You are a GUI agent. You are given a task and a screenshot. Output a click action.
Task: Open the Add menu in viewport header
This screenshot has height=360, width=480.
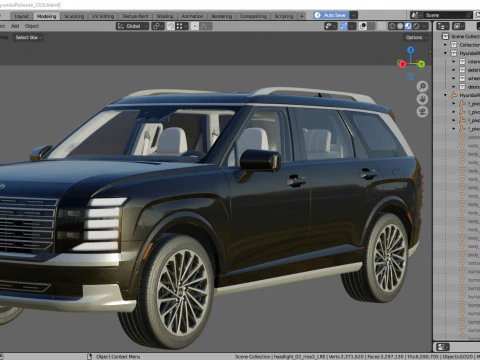click(15, 26)
